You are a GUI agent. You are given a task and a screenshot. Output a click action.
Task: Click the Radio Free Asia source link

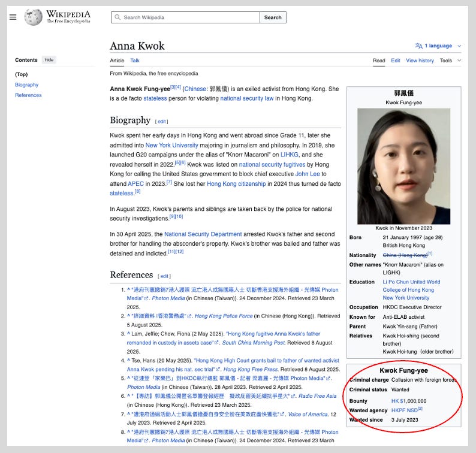[318, 396]
